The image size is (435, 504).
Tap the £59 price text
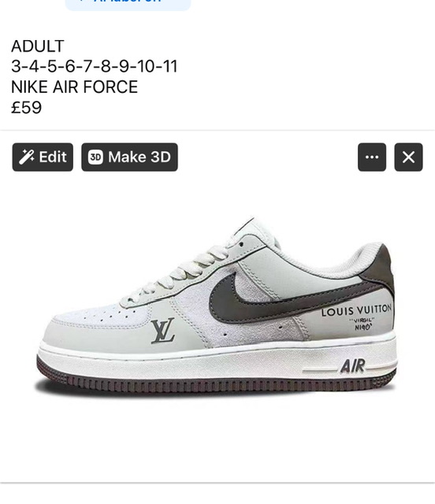coord(26,107)
